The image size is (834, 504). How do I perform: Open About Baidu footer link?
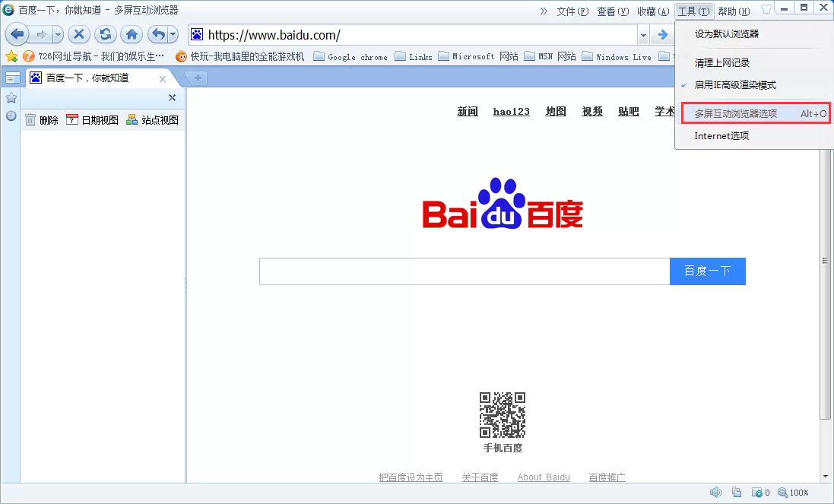click(544, 477)
